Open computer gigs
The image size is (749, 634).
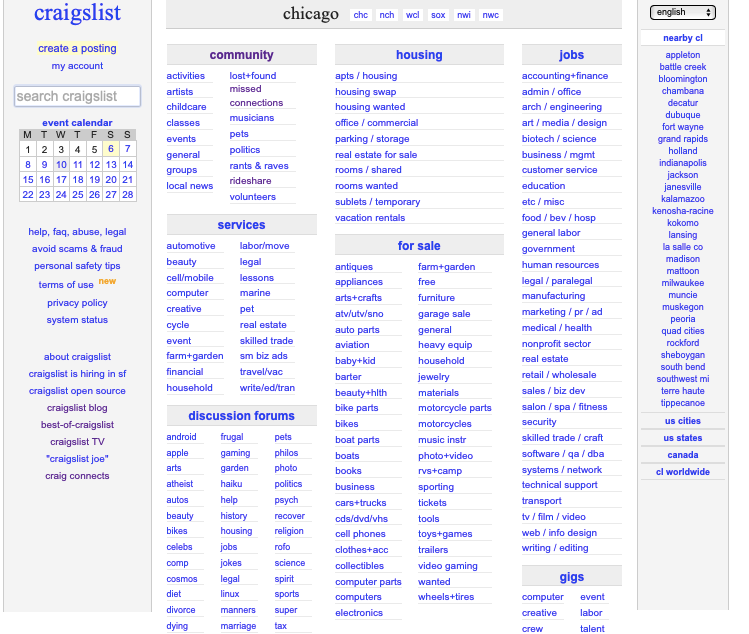543,597
